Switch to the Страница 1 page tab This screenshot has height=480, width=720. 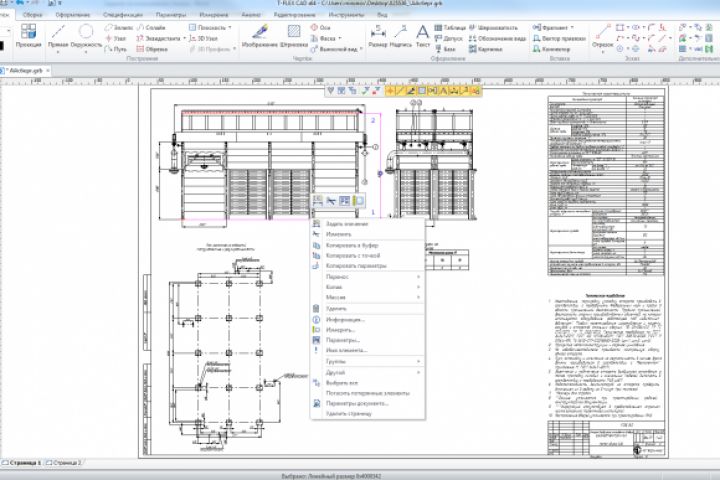point(22,463)
